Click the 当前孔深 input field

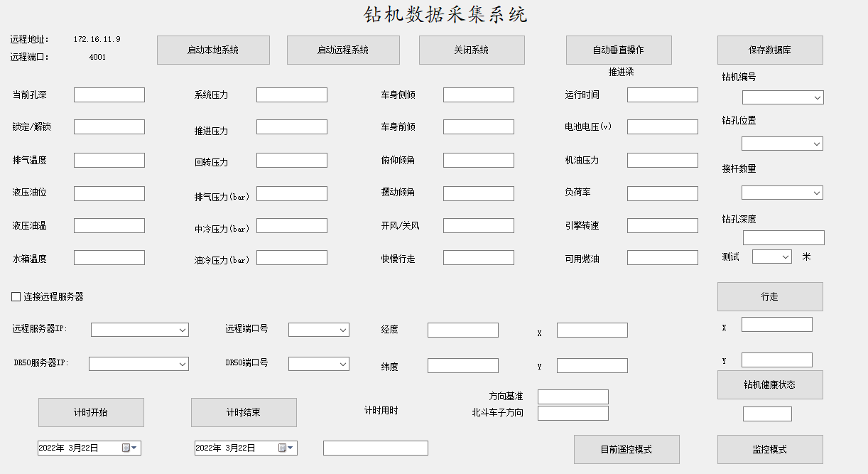[x=109, y=95]
